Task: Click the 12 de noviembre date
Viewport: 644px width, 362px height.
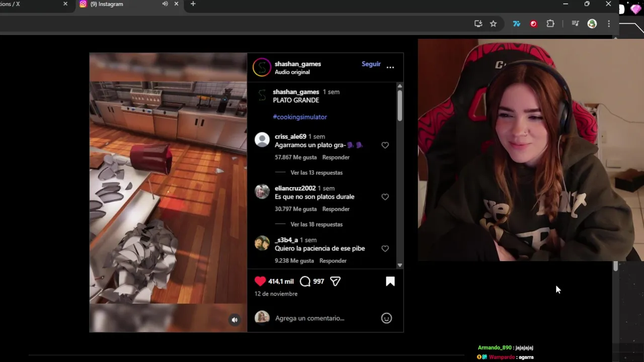Action: coord(276,294)
